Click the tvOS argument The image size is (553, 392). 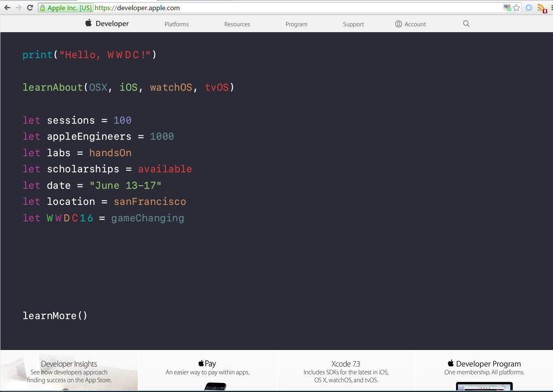[217, 87]
